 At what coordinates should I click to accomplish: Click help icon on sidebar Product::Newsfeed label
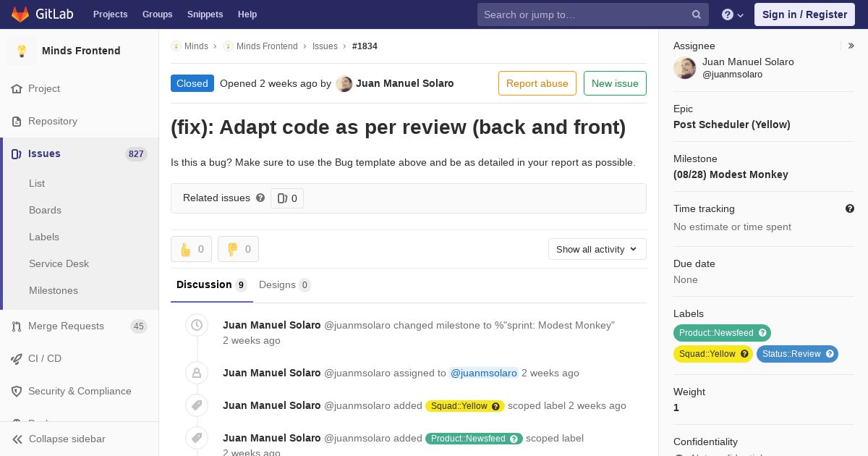(762, 333)
